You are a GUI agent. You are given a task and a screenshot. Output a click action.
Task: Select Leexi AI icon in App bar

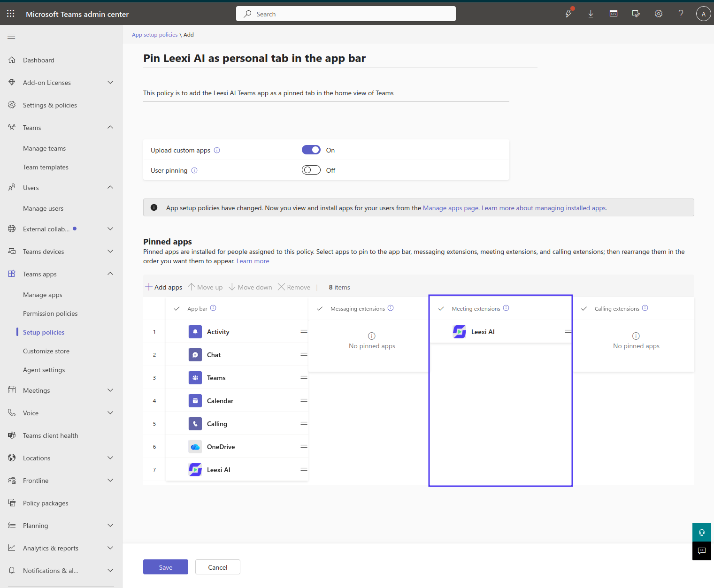coord(195,470)
